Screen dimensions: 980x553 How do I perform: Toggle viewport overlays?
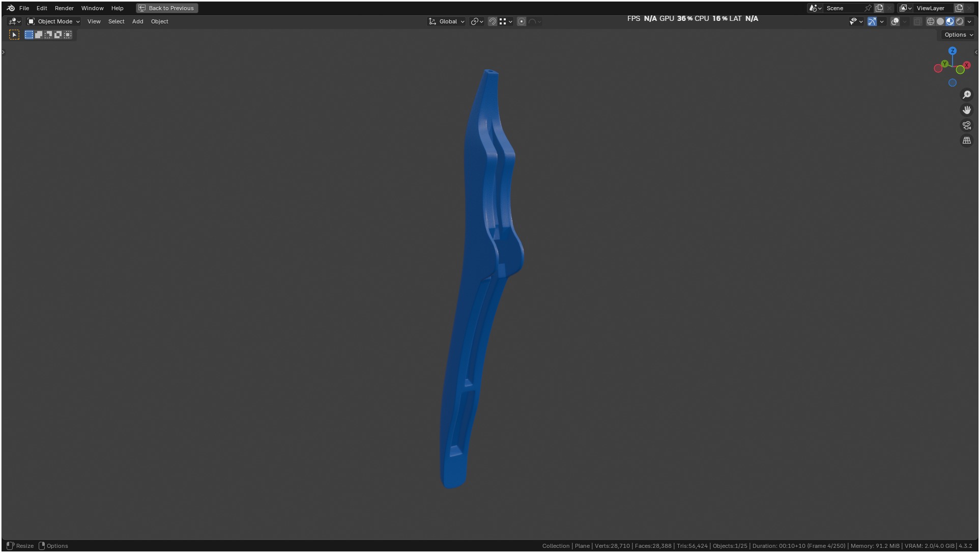895,21
